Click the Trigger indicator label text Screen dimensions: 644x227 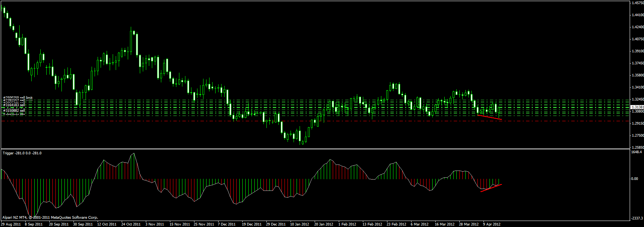22,153
